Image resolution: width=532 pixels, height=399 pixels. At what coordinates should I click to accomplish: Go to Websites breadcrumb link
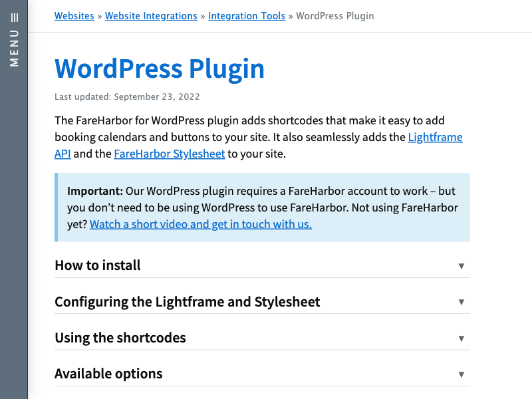pos(74,16)
